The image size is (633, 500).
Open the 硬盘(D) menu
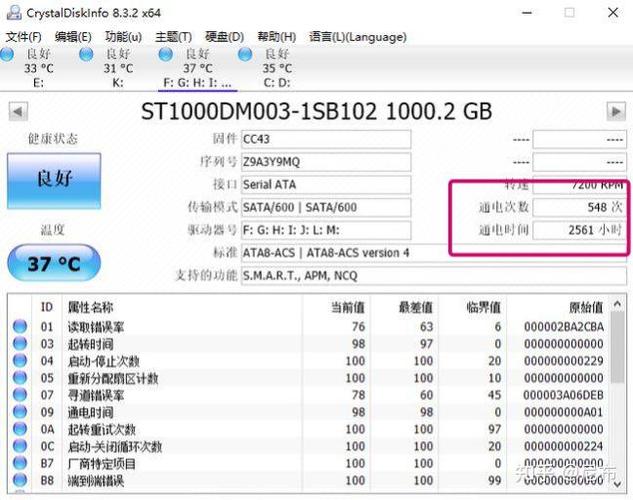(x=224, y=37)
